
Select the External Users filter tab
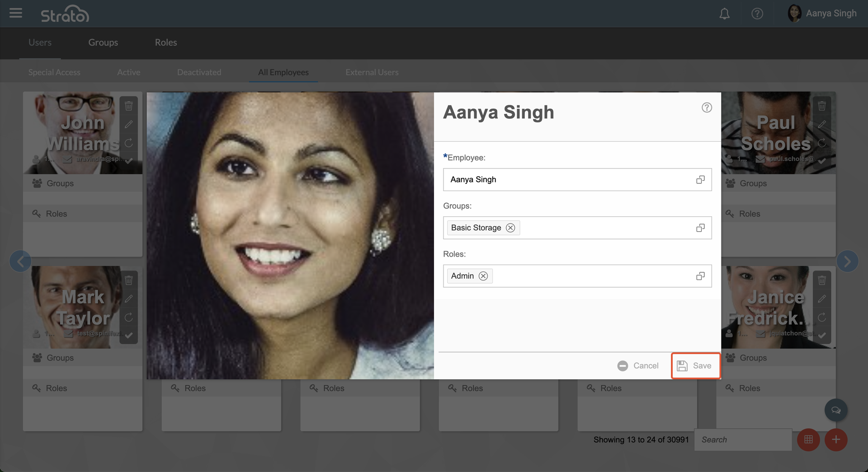372,72
